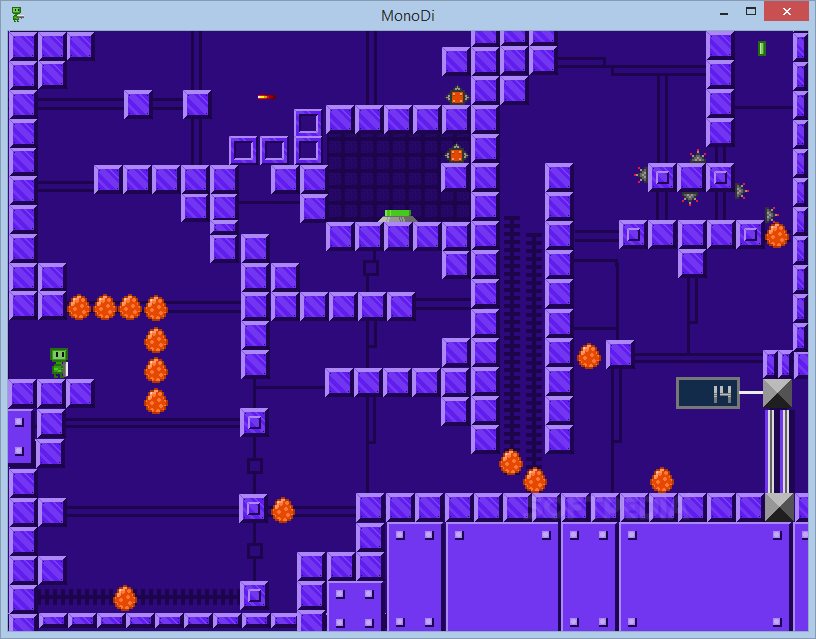Click the green indicator bar at top right
The height and width of the screenshot is (639, 816).
762,48
